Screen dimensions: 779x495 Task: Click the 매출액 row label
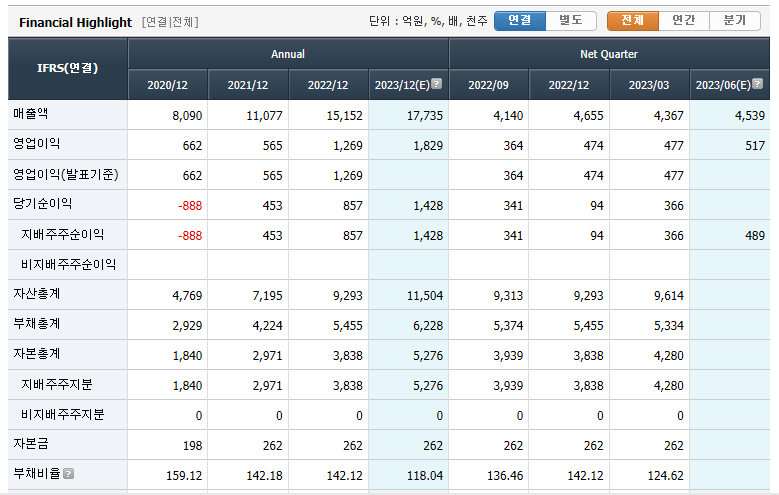point(31,114)
